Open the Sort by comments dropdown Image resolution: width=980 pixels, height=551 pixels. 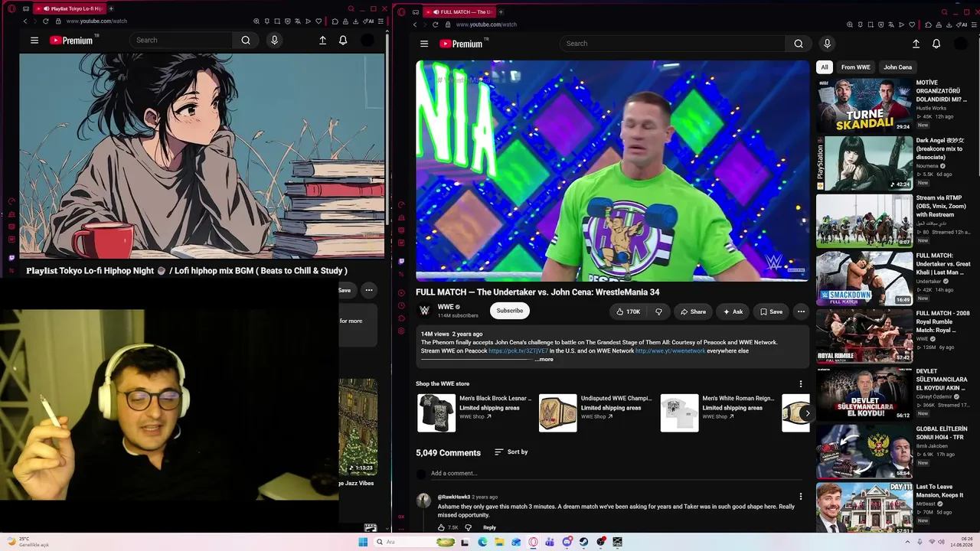(x=511, y=452)
